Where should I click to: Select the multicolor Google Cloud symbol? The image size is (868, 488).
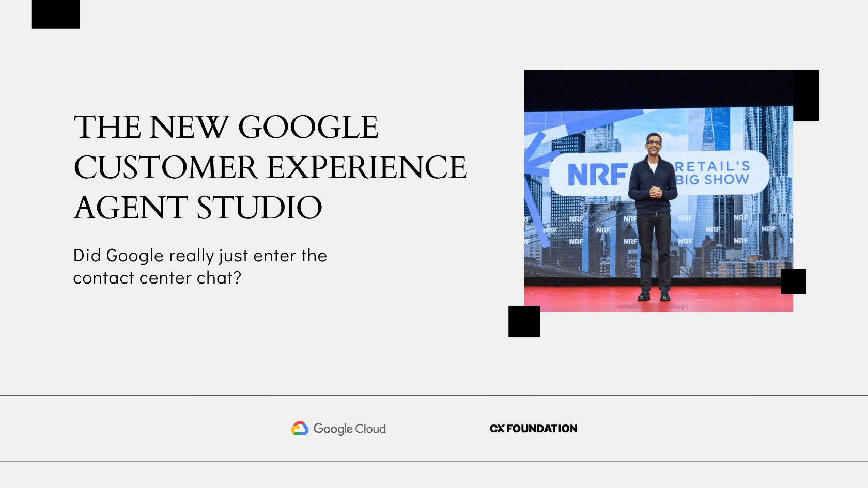[300, 428]
